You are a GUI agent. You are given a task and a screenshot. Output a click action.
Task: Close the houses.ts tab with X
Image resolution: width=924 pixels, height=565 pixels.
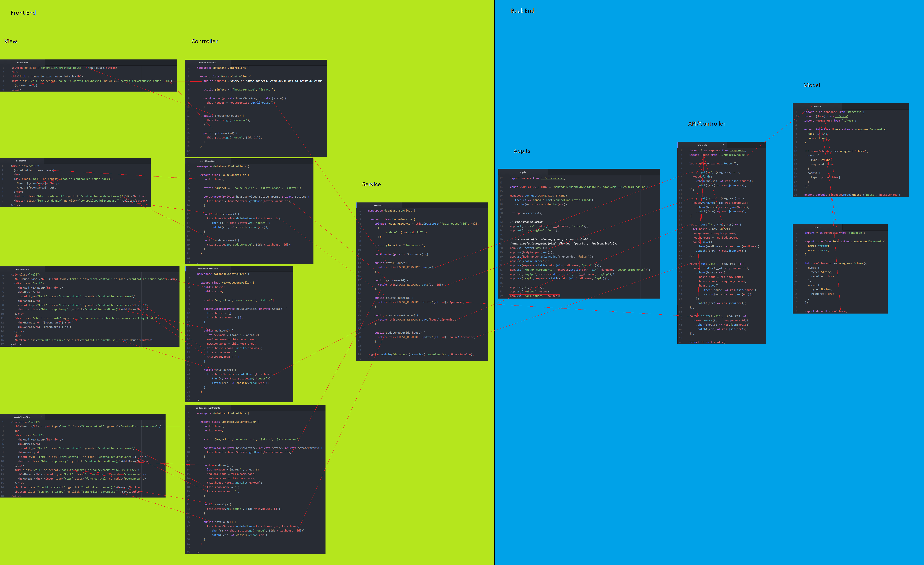coord(723,145)
